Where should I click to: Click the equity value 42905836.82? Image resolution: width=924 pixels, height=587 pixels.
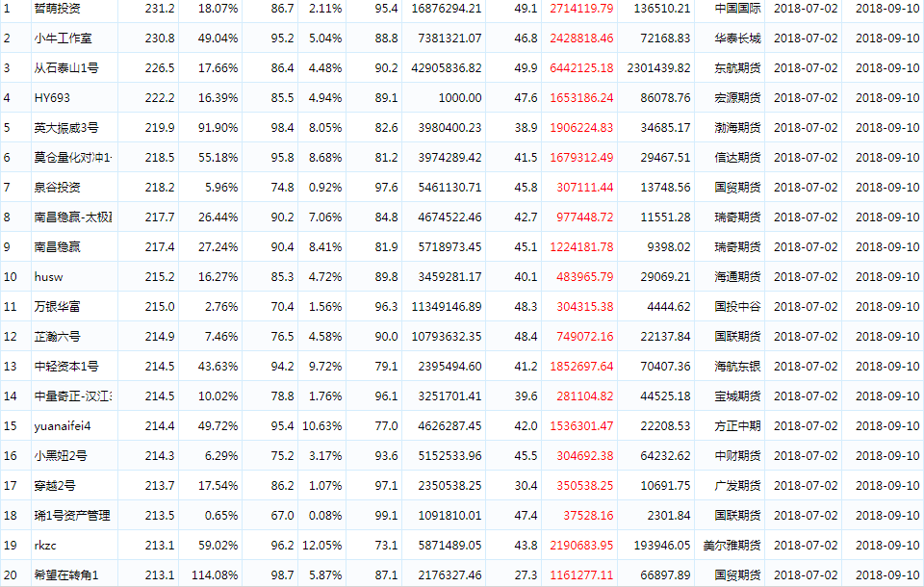[447, 68]
